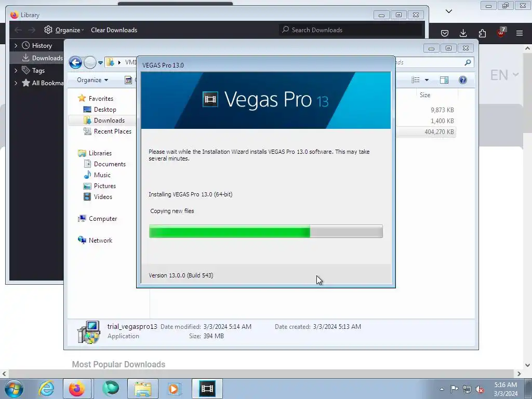Select the 404,270 KB file row

pyautogui.click(x=425, y=132)
